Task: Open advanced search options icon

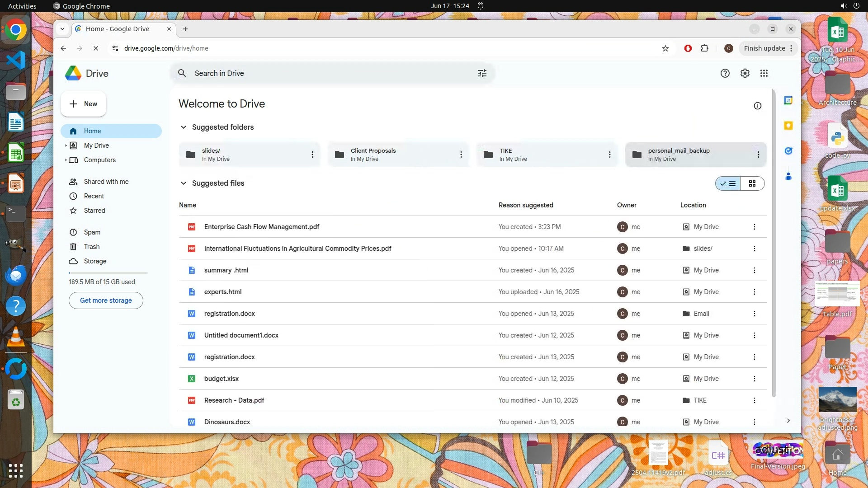Action: [482, 73]
